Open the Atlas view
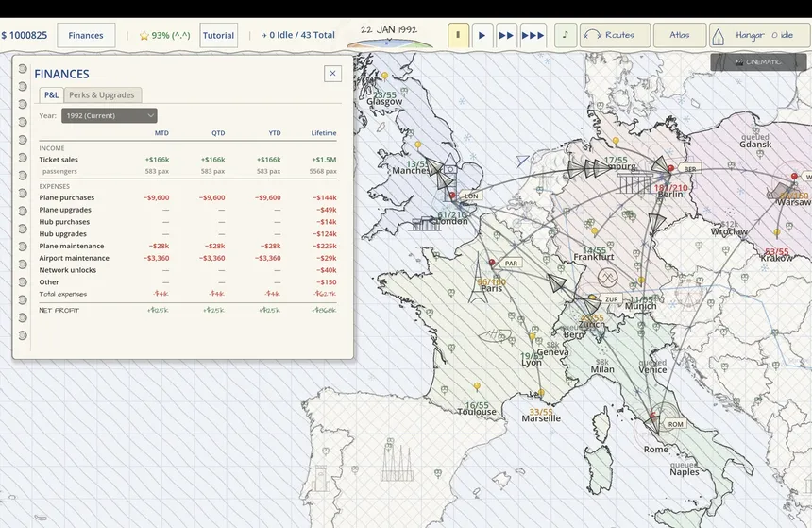This screenshot has width=812, height=528. point(680,35)
